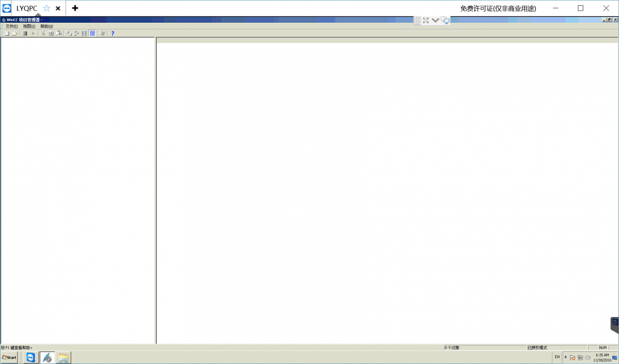Open the 帮助 (Help) menu
Image resolution: width=619 pixels, height=364 pixels.
(46, 26)
